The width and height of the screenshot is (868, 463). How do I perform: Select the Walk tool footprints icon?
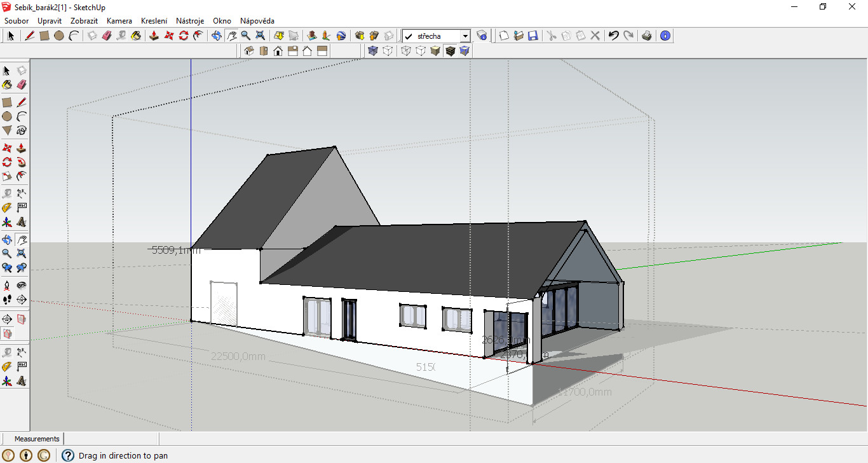7,299
